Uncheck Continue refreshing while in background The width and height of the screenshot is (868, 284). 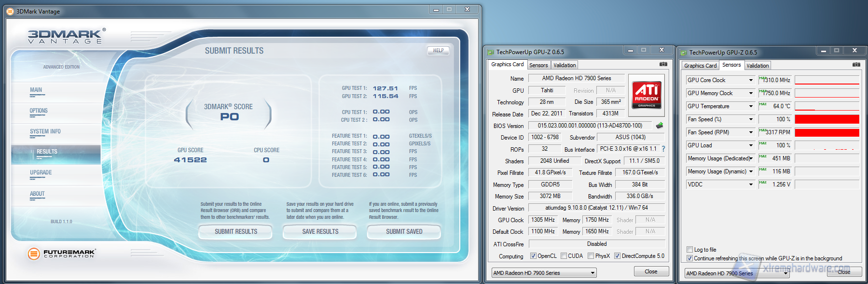point(689,258)
